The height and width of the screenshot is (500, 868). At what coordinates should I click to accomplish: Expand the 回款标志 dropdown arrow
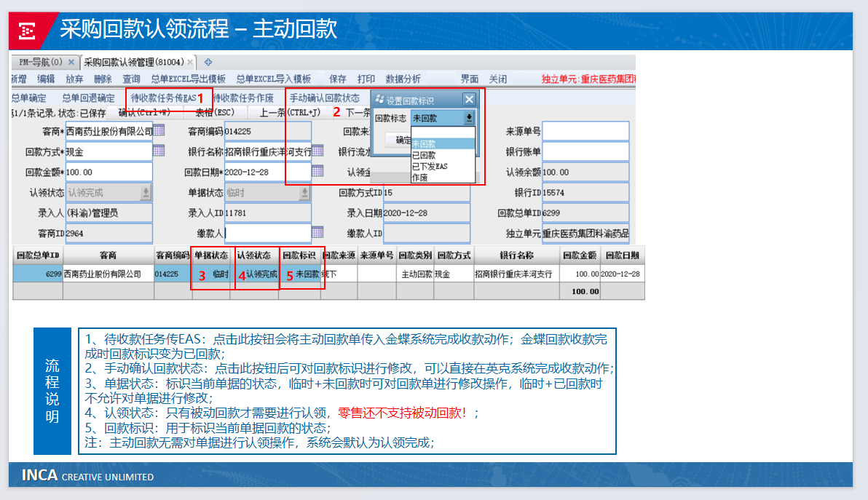[469, 118]
